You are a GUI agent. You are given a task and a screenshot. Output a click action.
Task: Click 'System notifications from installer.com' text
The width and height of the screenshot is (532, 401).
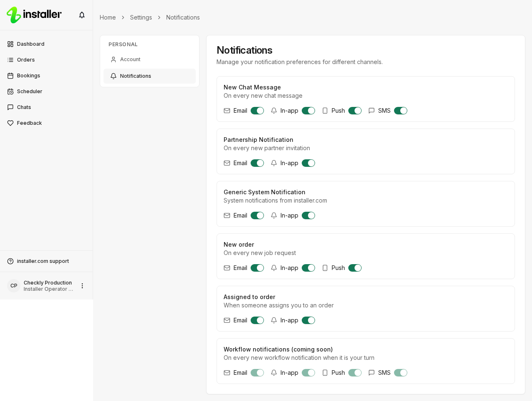[275, 200]
